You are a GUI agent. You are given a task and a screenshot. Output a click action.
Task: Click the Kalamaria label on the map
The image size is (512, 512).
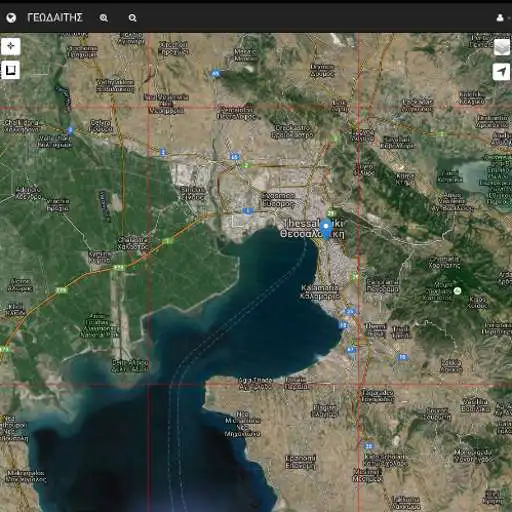click(319, 292)
